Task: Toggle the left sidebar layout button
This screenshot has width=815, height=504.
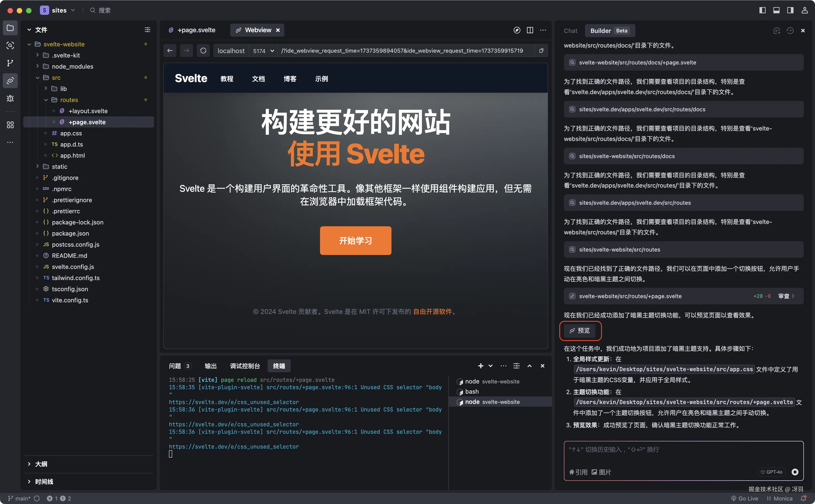Action: tap(762, 10)
